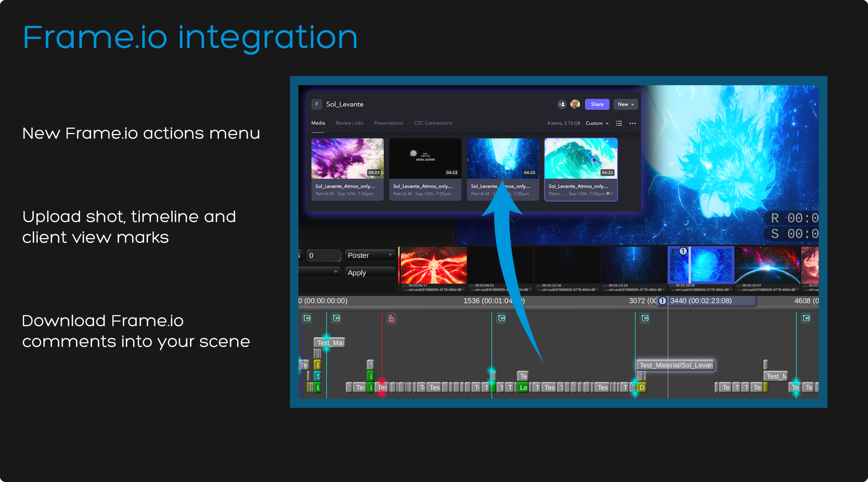Screen dimensions: 868x482
Task: Switch to list view using the list icon
Action: click(x=619, y=123)
